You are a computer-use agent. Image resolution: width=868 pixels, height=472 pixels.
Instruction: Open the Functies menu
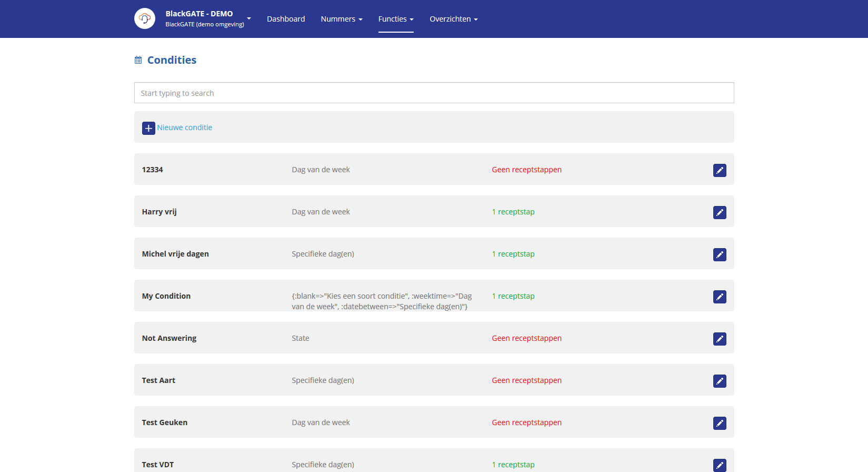pos(395,19)
